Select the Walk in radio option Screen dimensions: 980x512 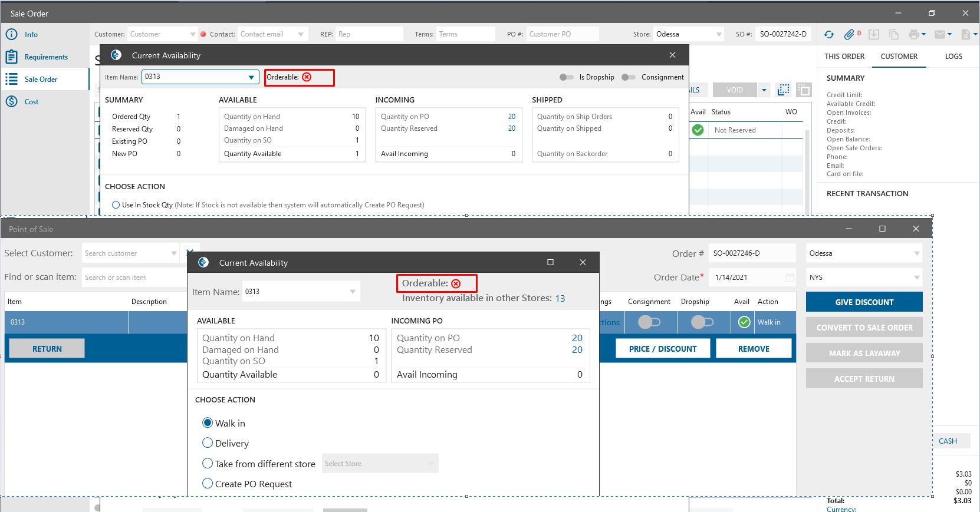click(x=208, y=422)
